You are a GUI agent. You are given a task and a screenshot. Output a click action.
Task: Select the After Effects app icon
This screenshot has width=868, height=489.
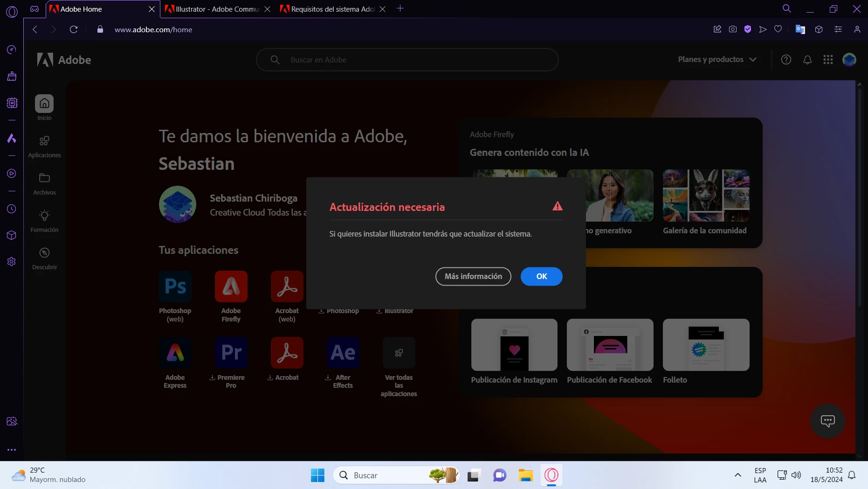click(343, 353)
